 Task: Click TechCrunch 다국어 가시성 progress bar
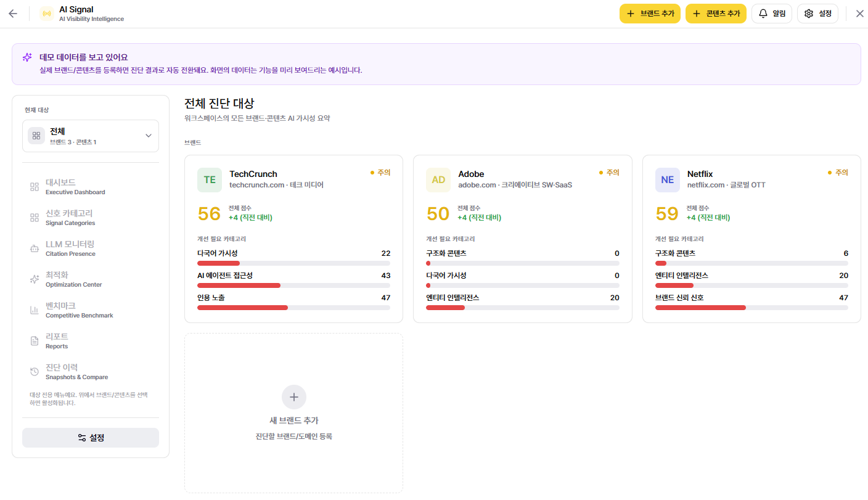(293, 263)
